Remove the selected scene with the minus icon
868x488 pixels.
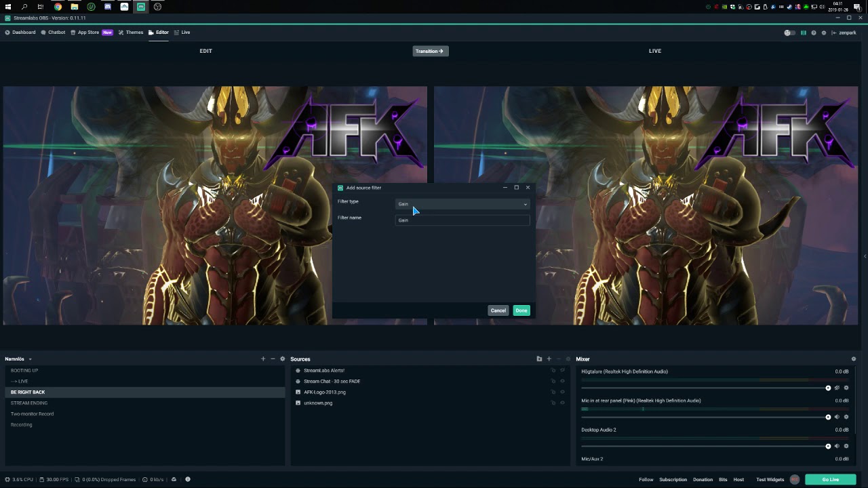(x=273, y=359)
